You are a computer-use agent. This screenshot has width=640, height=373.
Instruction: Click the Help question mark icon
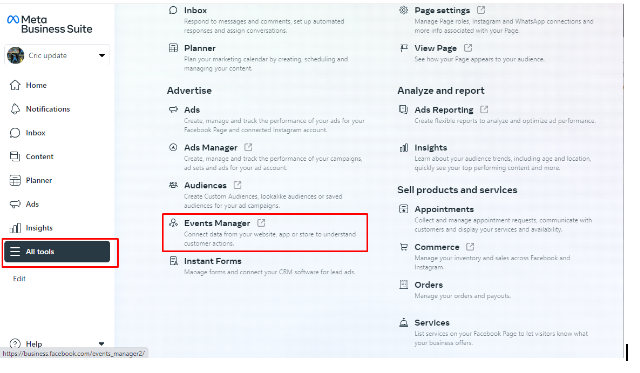click(15, 344)
